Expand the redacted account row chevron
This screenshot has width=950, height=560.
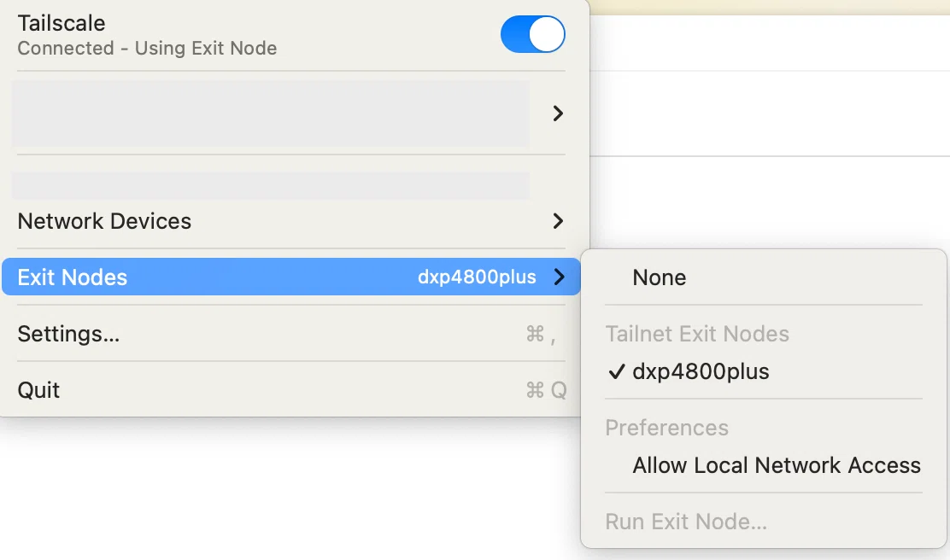558,114
